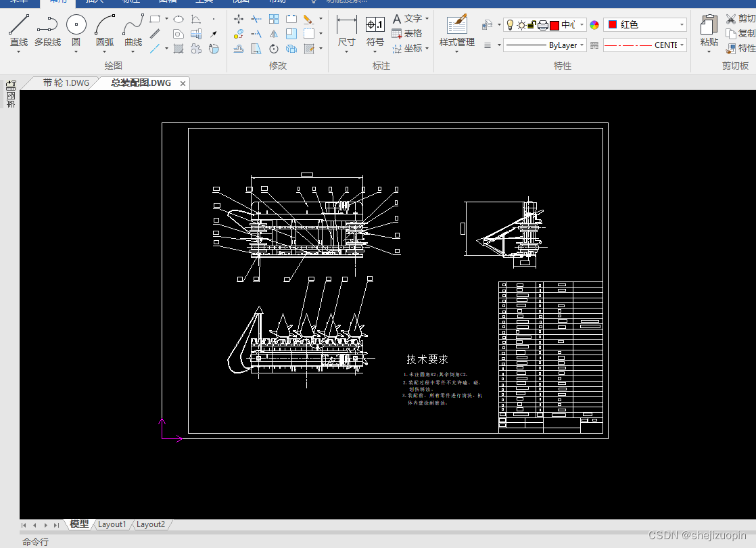Click the copy objects tool in 修改
Viewport: 756px width, 548px height.
pos(238,34)
